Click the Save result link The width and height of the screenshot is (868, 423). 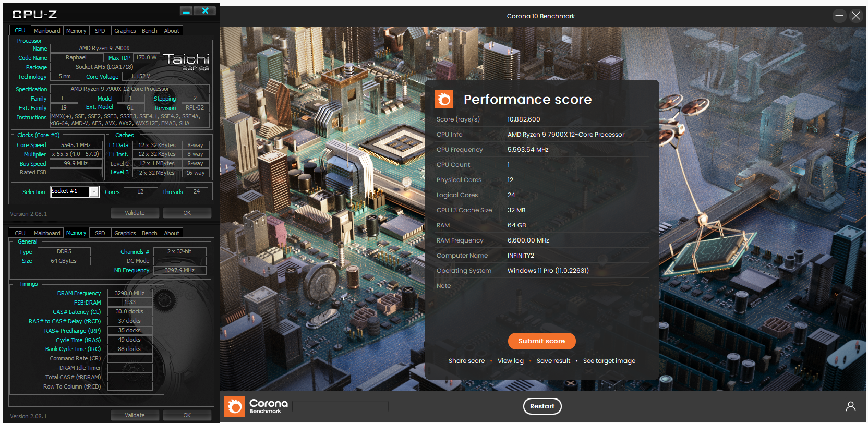(x=553, y=361)
